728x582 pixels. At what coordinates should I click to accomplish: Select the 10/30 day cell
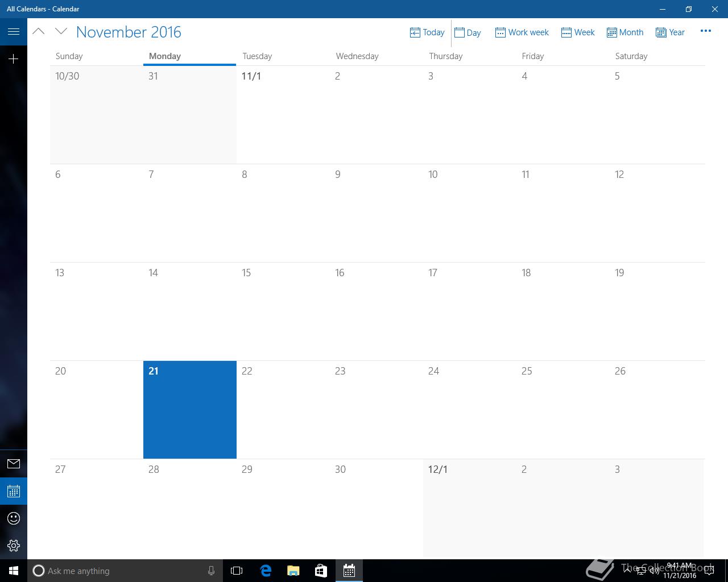97,115
